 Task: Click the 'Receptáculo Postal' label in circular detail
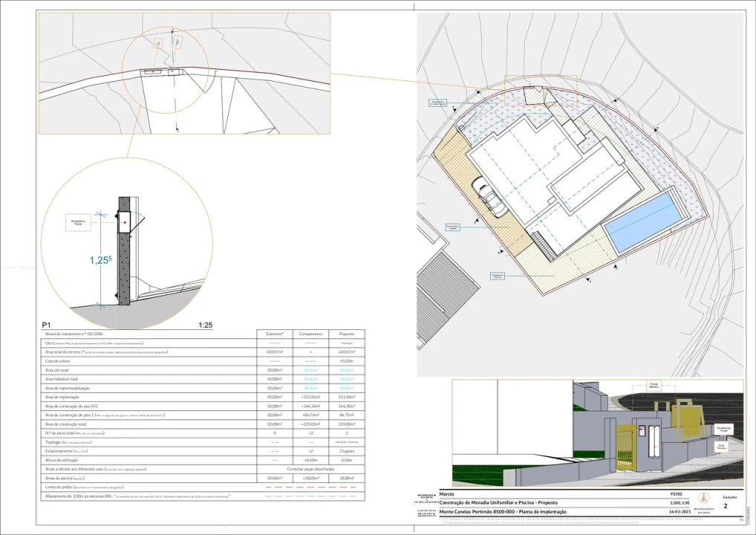(x=78, y=221)
